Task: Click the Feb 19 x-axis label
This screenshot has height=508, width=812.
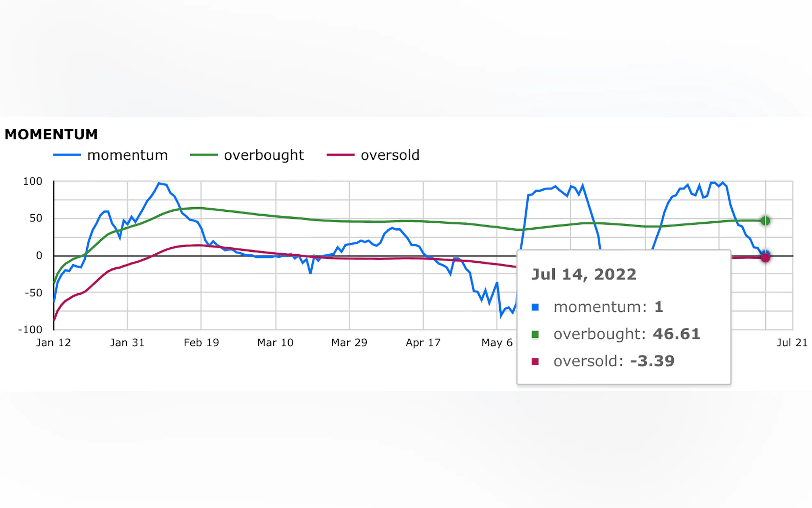Action: coord(201,343)
